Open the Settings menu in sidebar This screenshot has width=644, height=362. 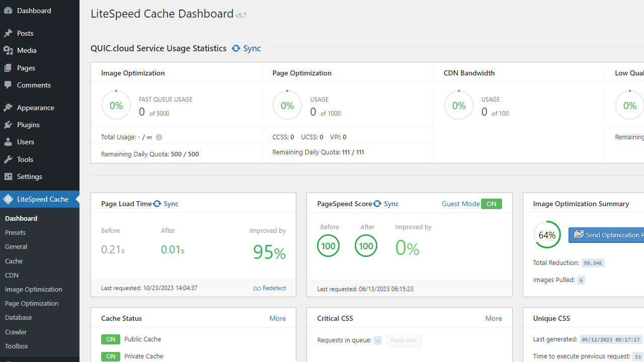coord(29,176)
